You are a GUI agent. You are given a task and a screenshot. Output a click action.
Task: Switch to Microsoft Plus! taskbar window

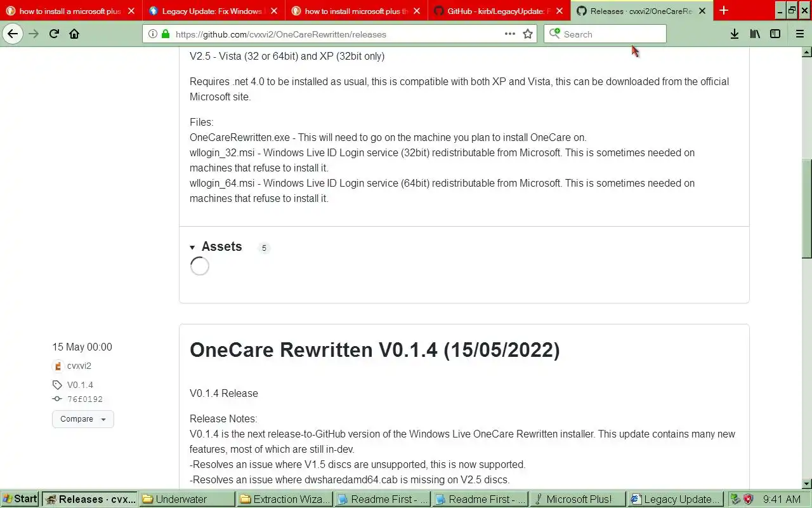(578, 499)
